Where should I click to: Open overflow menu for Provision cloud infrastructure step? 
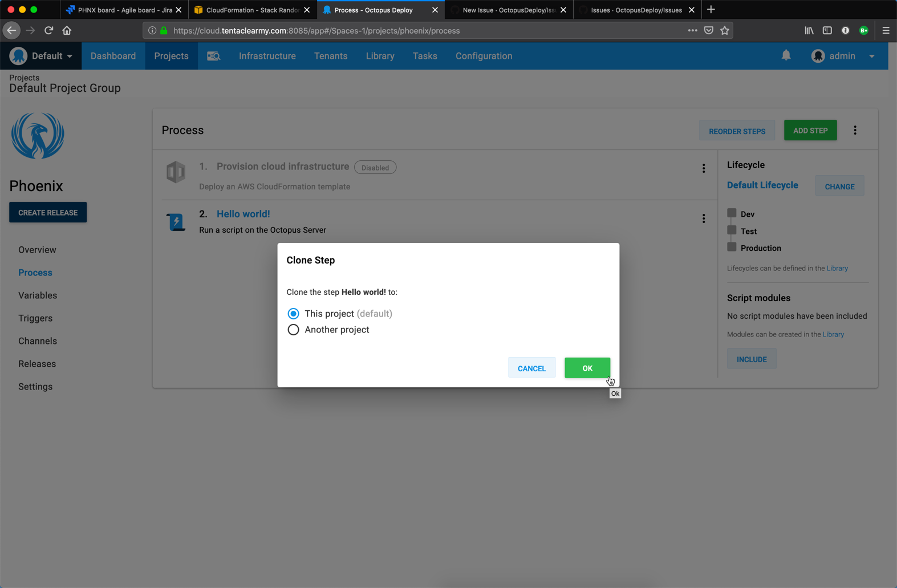(704, 168)
